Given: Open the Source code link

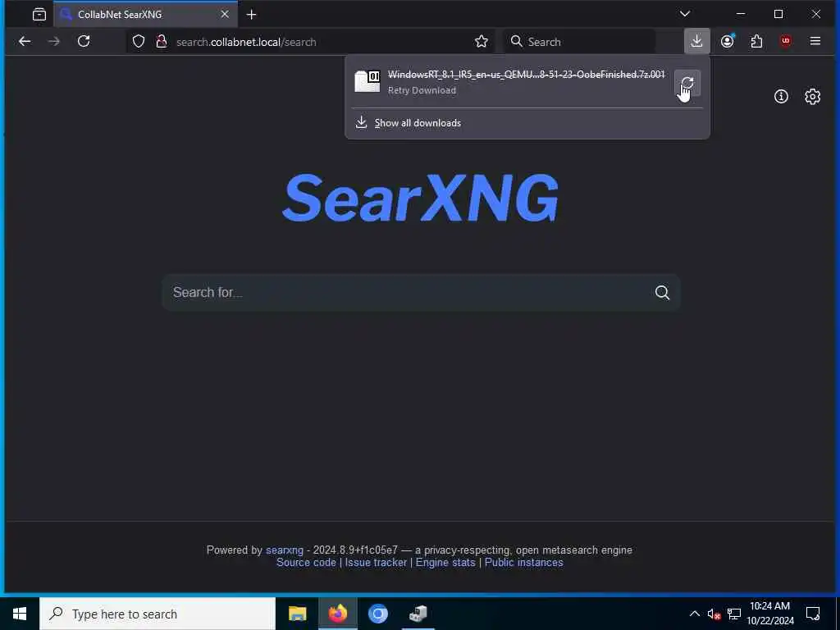Looking at the screenshot, I should point(306,563).
